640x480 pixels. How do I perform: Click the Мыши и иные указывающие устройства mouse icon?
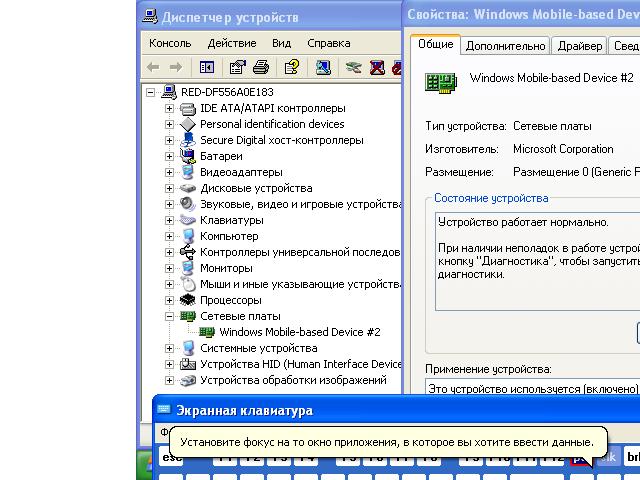(x=188, y=284)
